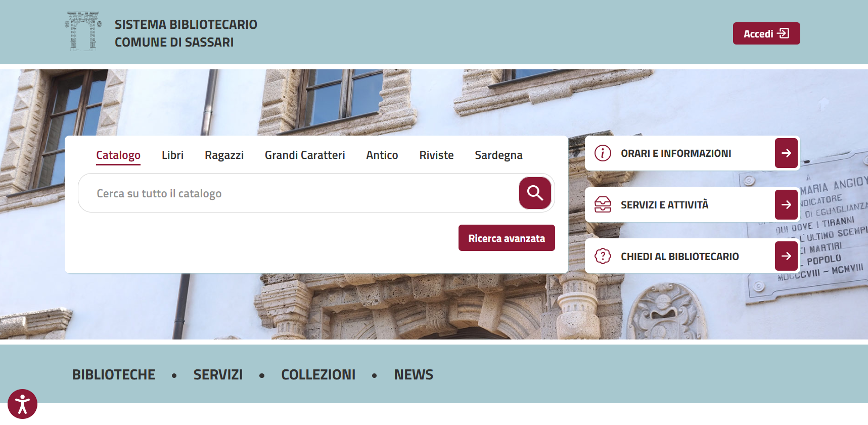Click the Accedi login button
Image resolution: width=868 pixels, height=425 pixels.
point(766,33)
